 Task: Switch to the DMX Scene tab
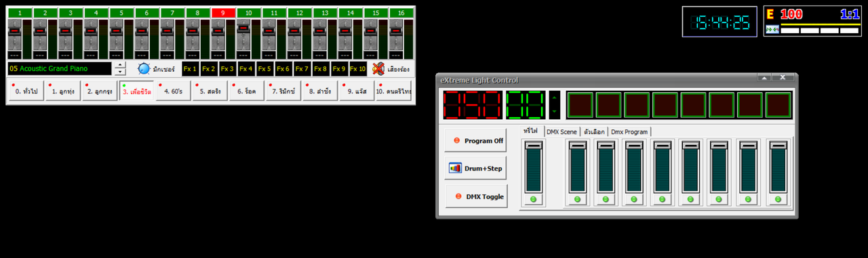(562, 131)
